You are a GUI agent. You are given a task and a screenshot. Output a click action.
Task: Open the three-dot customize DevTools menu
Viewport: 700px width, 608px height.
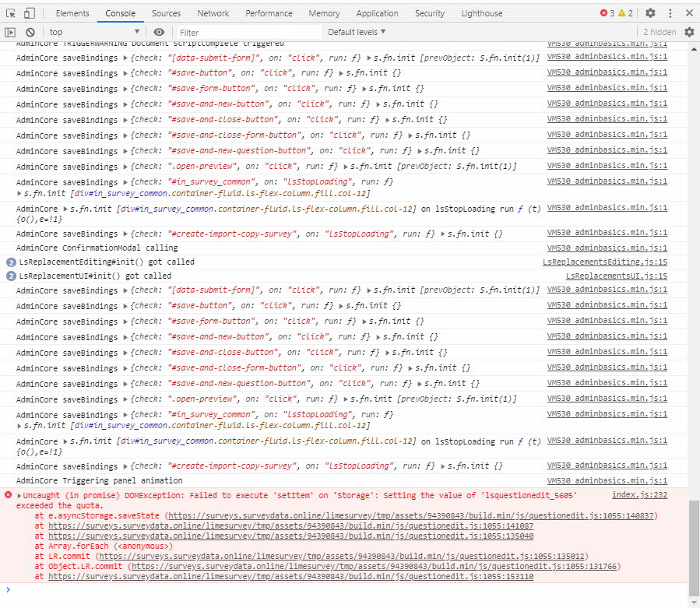[670, 13]
